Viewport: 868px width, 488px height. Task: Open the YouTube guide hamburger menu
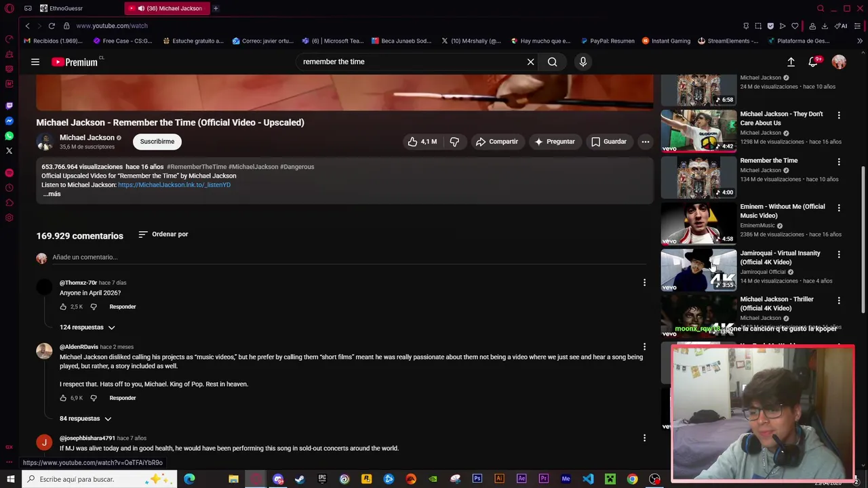pyautogui.click(x=35, y=62)
